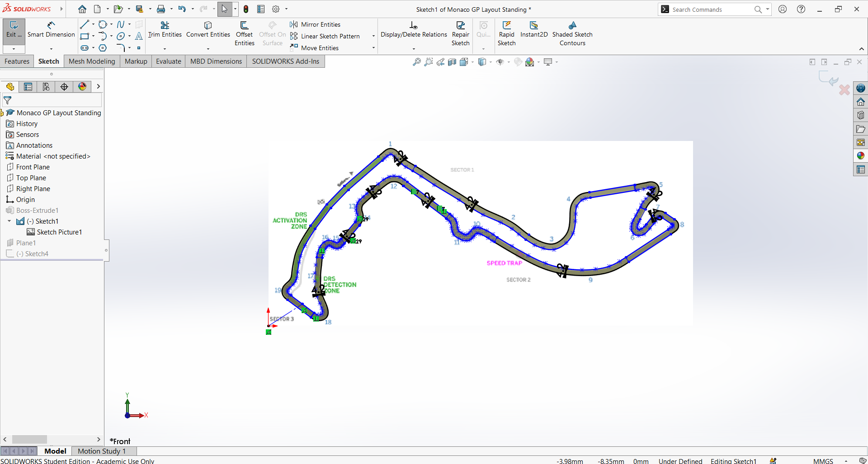Open Convert Entities dropdown arrow
The height and width of the screenshot is (464, 868).
point(208,48)
